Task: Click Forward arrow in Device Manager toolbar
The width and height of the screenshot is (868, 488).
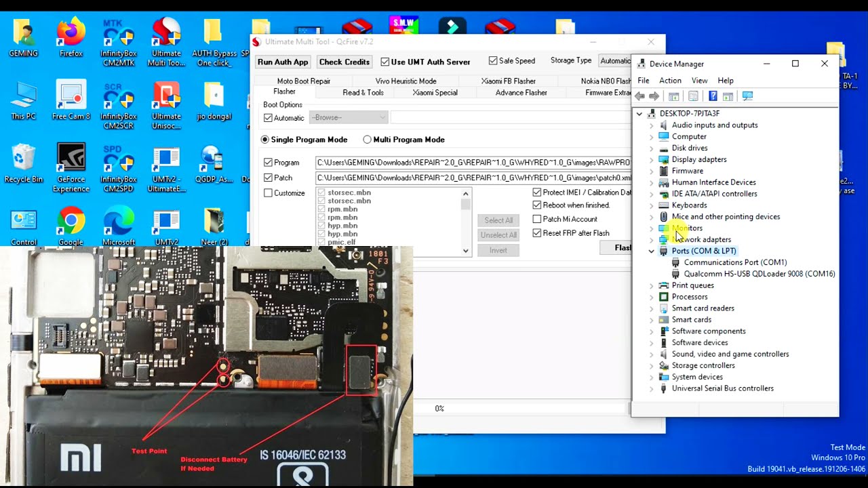Action: (654, 96)
